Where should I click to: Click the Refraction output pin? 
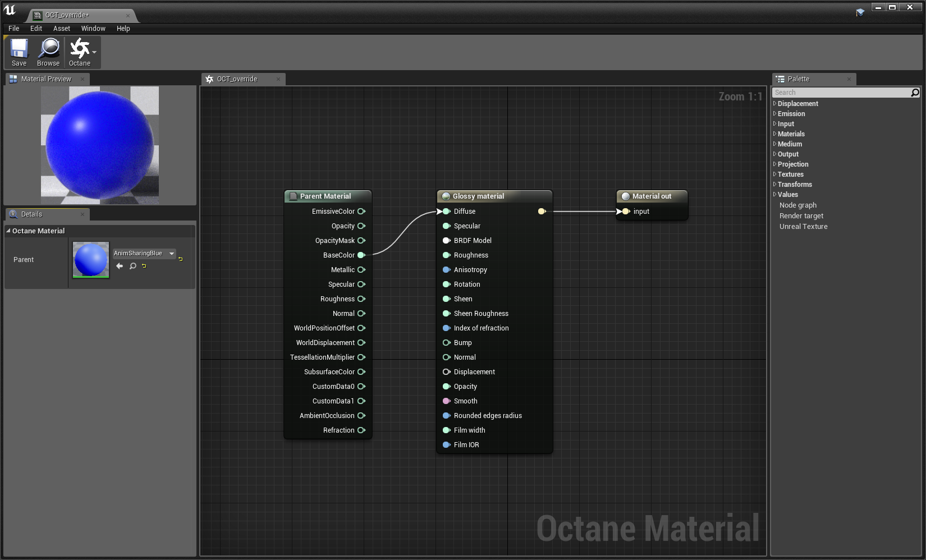361,430
